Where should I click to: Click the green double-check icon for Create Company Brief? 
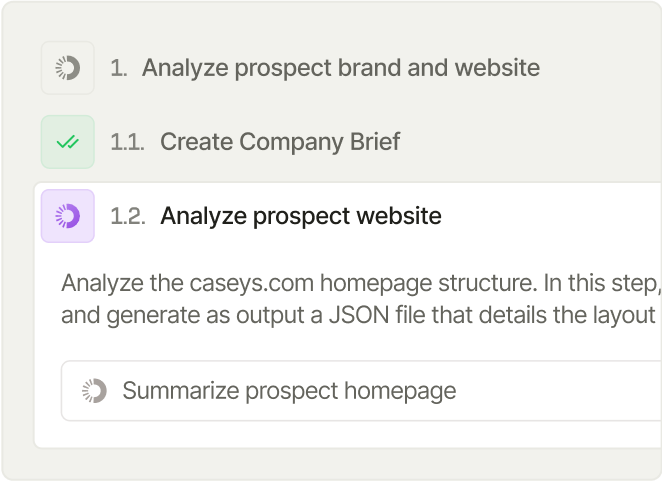(x=68, y=142)
